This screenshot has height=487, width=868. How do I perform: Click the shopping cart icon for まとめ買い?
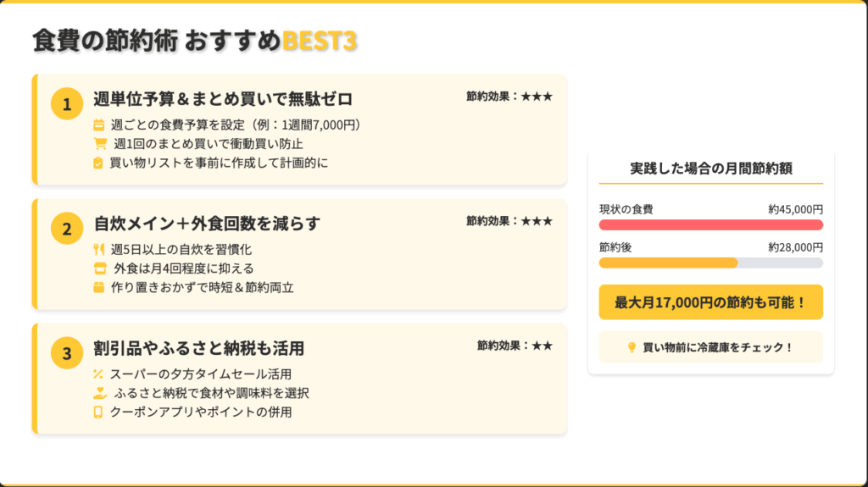point(100,144)
